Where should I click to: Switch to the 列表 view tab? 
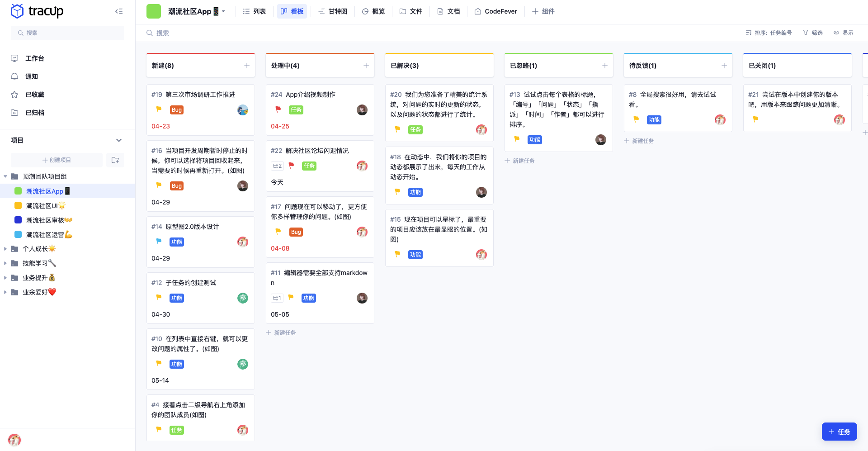click(x=255, y=11)
